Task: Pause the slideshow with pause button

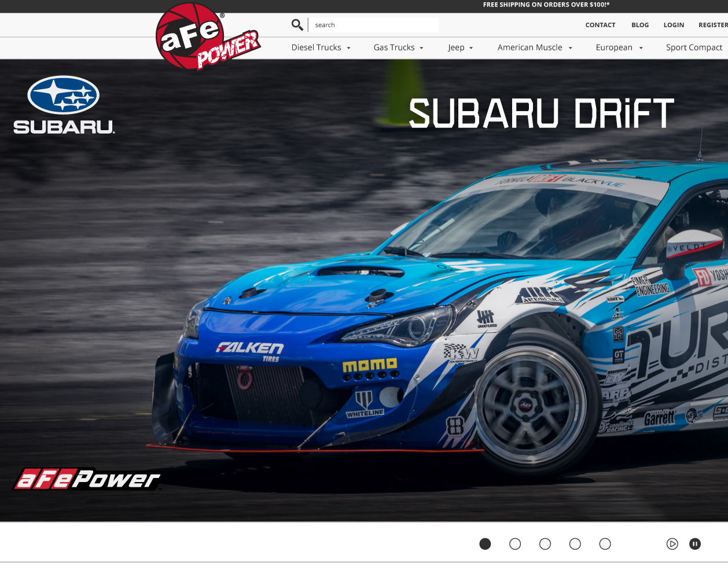Action: [x=695, y=544]
